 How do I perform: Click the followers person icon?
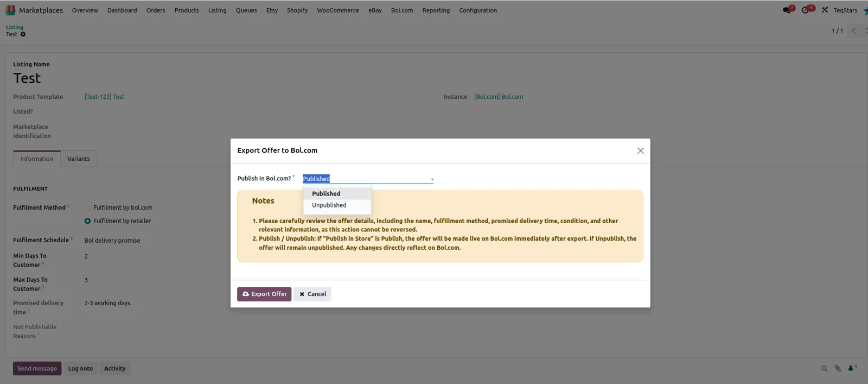point(851,368)
